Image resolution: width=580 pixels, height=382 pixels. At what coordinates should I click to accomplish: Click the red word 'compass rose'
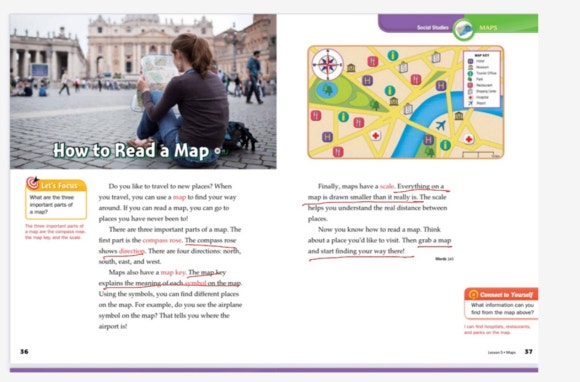(x=162, y=240)
